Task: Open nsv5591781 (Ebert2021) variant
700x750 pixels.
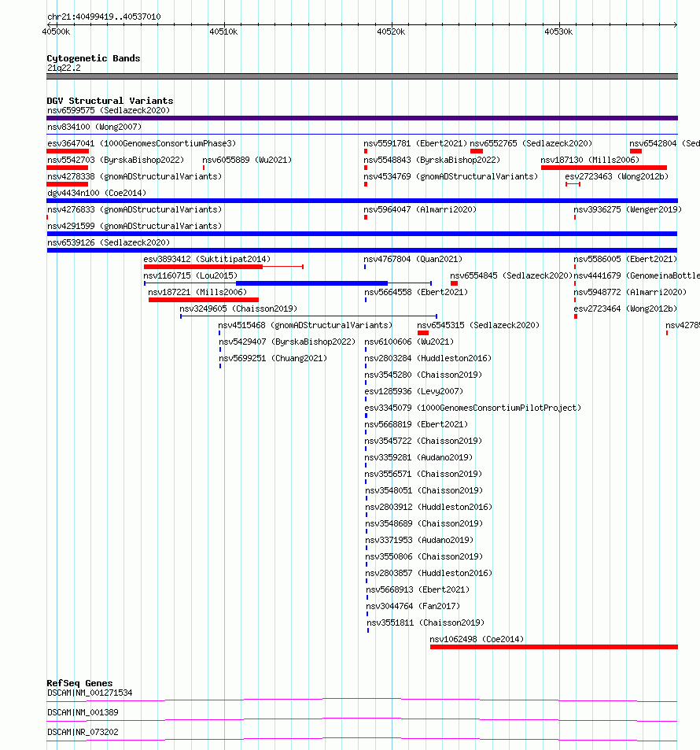Action: (415, 143)
